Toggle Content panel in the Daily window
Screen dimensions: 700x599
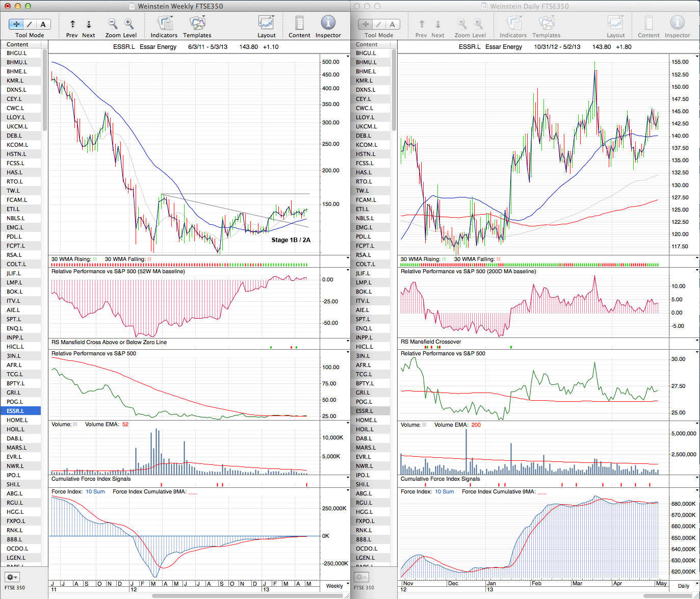point(648,23)
